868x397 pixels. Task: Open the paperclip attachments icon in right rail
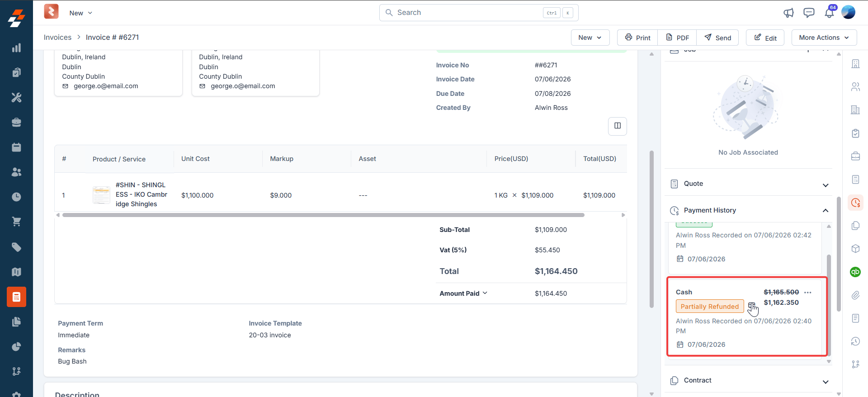point(855,295)
